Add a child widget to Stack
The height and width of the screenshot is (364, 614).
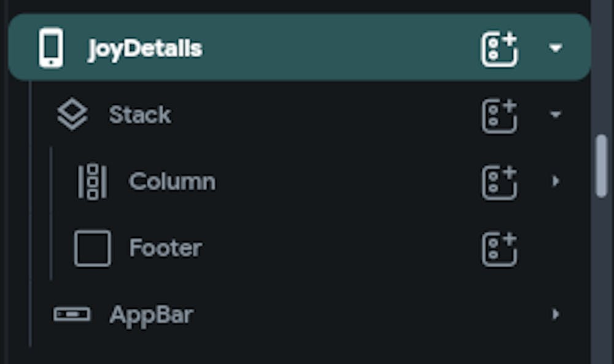pyautogui.click(x=499, y=115)
